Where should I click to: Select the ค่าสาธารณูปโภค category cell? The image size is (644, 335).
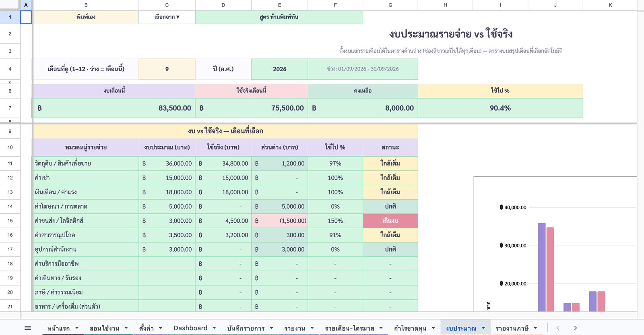tap(86, 235)
